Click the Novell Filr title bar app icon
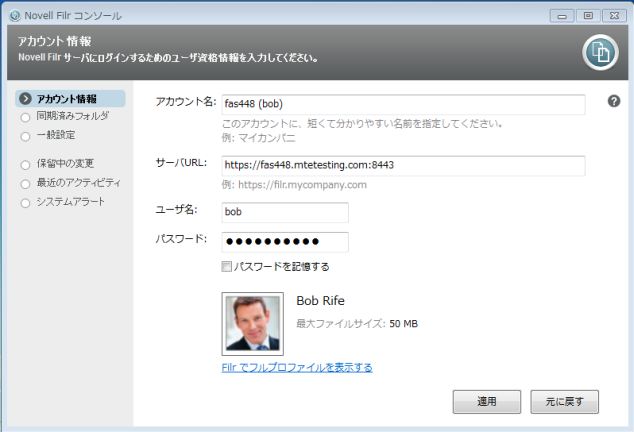This screenshot has height=432, width=634. coord(15,15)
